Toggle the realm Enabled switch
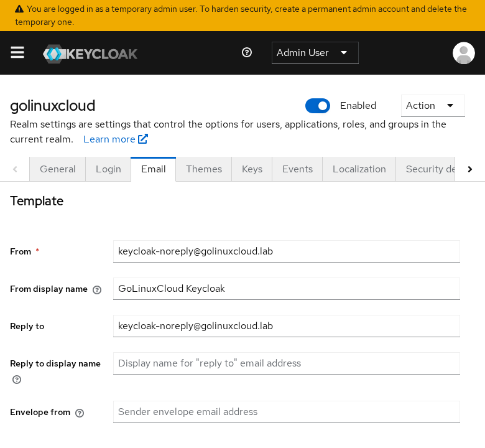 pos(317,106)
